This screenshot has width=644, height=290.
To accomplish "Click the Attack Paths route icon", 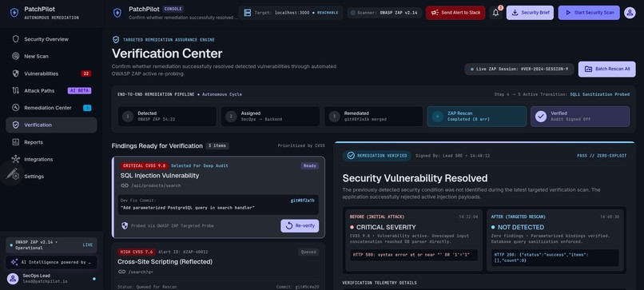I will [16, 91].
